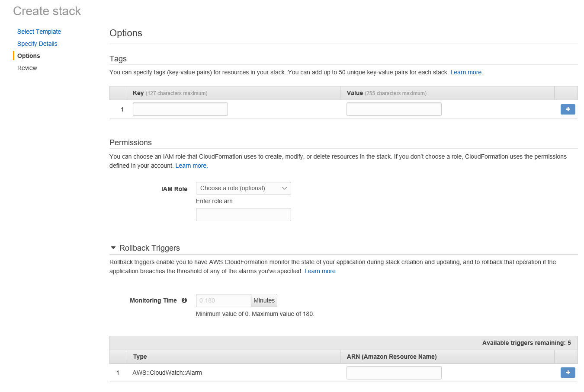Click the tag Key input field
This screenshot has height=392, width=584.
tap(180, 109)
